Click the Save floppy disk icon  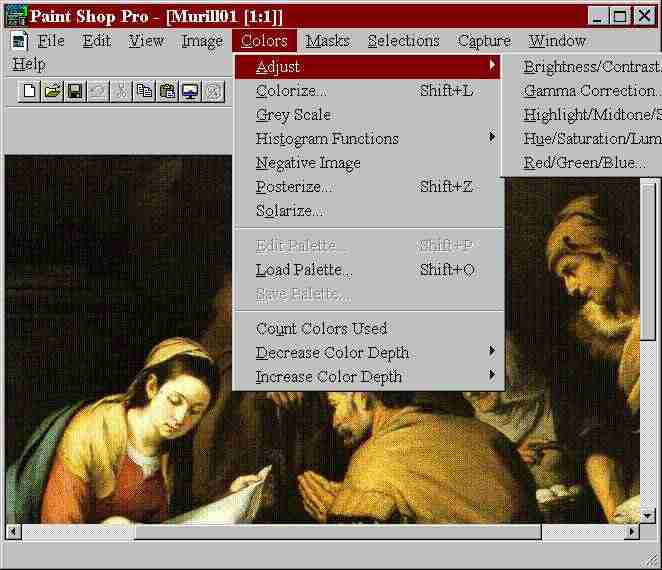[74, 91]
